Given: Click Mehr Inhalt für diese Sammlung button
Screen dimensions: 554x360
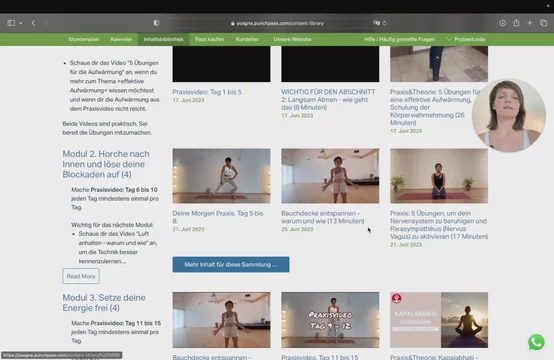Looking at the screenshot, I should [231, 264].
